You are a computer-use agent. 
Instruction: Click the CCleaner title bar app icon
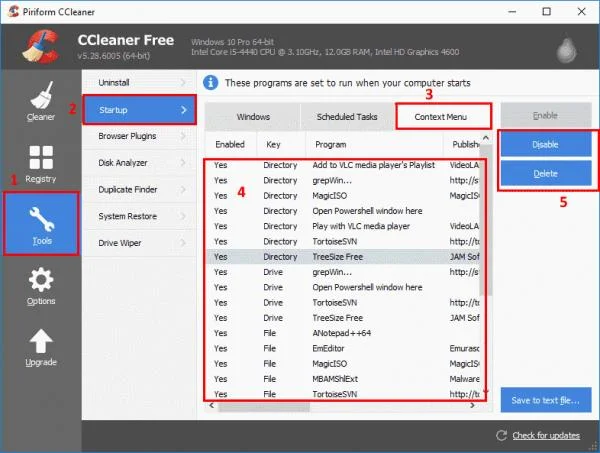click(13, 11)
